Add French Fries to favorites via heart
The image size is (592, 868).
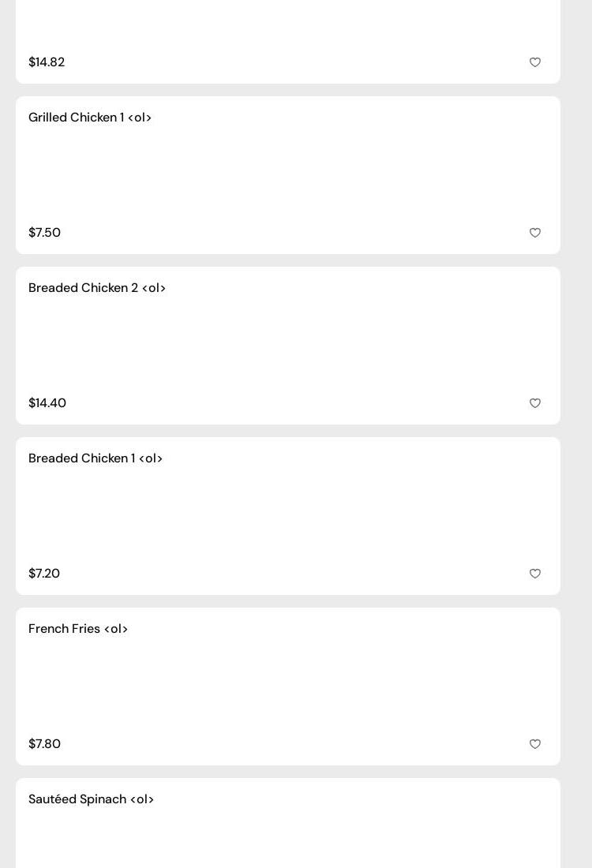click(x=535, y=744)
